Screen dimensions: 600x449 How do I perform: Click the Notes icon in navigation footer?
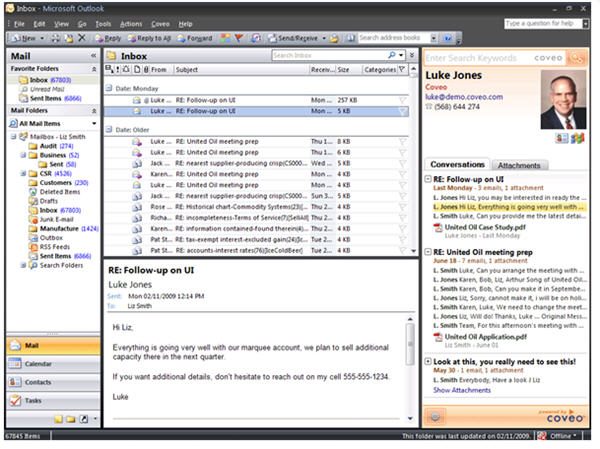58,420
